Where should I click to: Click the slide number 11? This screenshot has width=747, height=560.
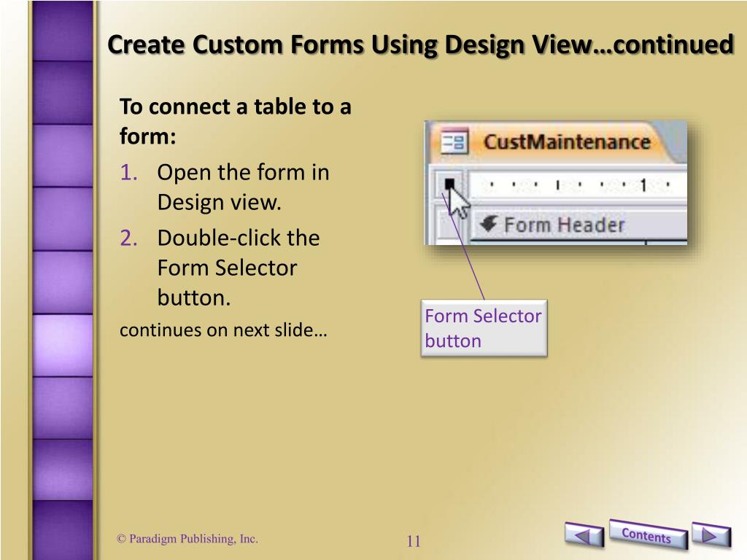414,541
